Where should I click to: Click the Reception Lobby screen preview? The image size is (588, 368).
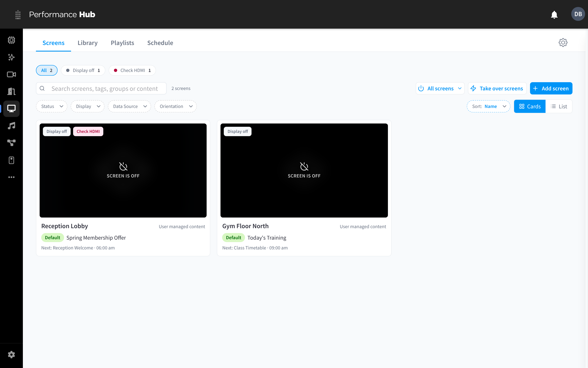point(123,170)
